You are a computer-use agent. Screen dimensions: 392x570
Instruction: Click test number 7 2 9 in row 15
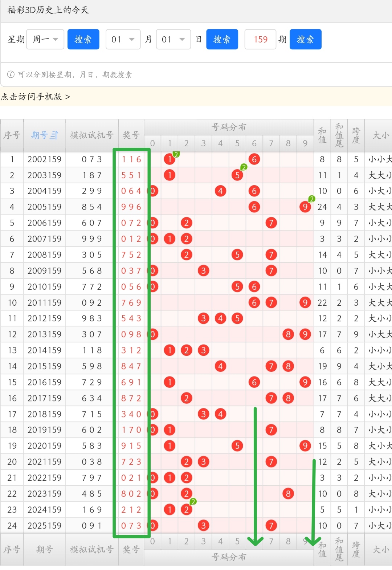pyautogui.click(x=92, y=382)
